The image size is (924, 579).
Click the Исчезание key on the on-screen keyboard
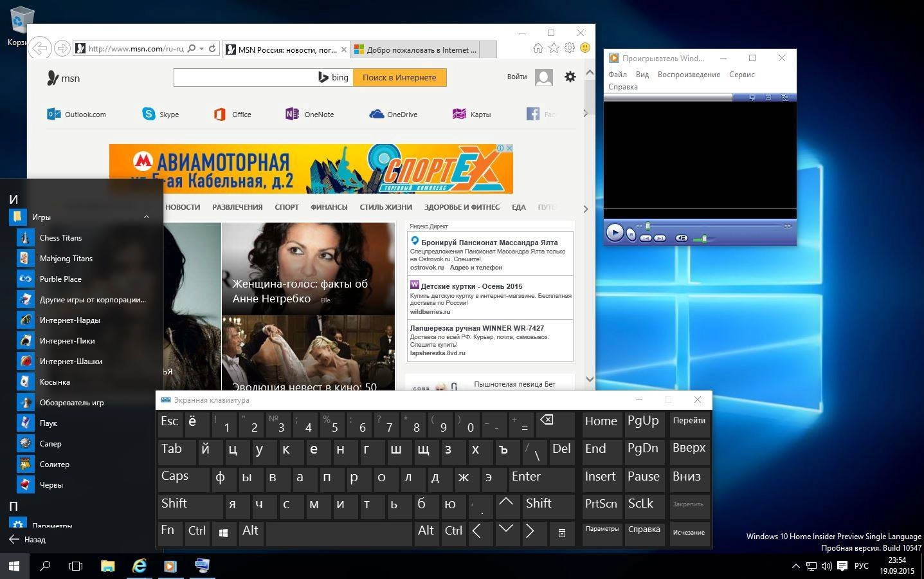[x=689, y=533]
